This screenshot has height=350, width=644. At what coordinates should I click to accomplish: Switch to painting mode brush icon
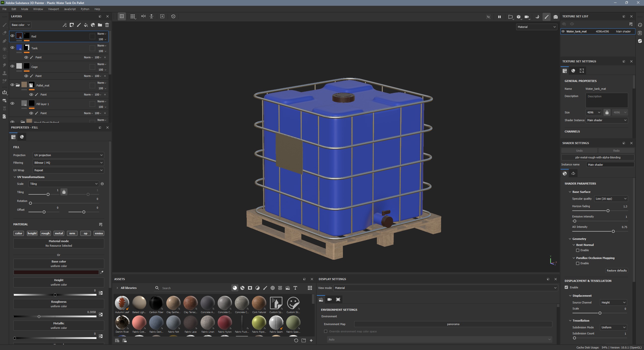pyautogui.click(x=546, y=17)
